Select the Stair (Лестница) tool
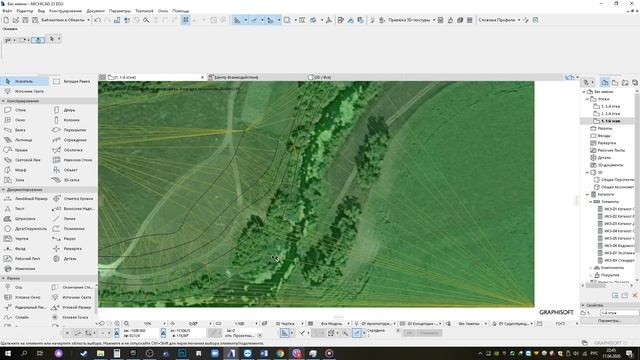Image resolution: width=640 pixels, height=360 pixels. pos(24,140)
